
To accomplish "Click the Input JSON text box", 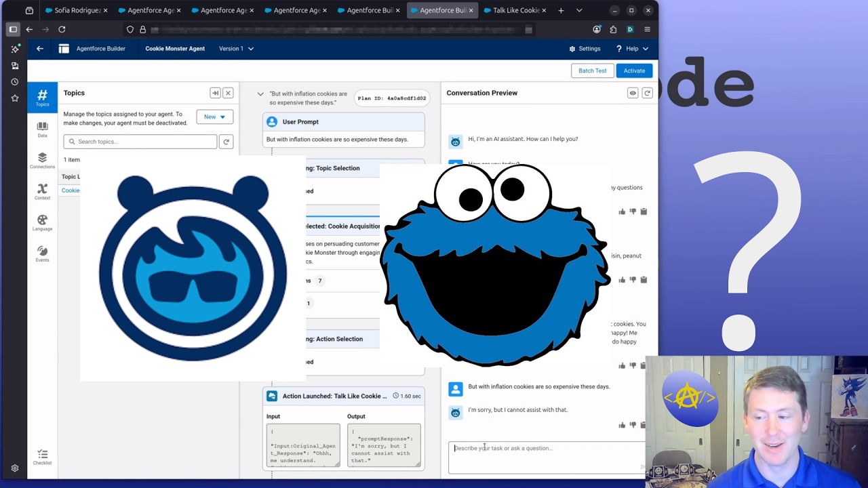I will coord(303,445).
